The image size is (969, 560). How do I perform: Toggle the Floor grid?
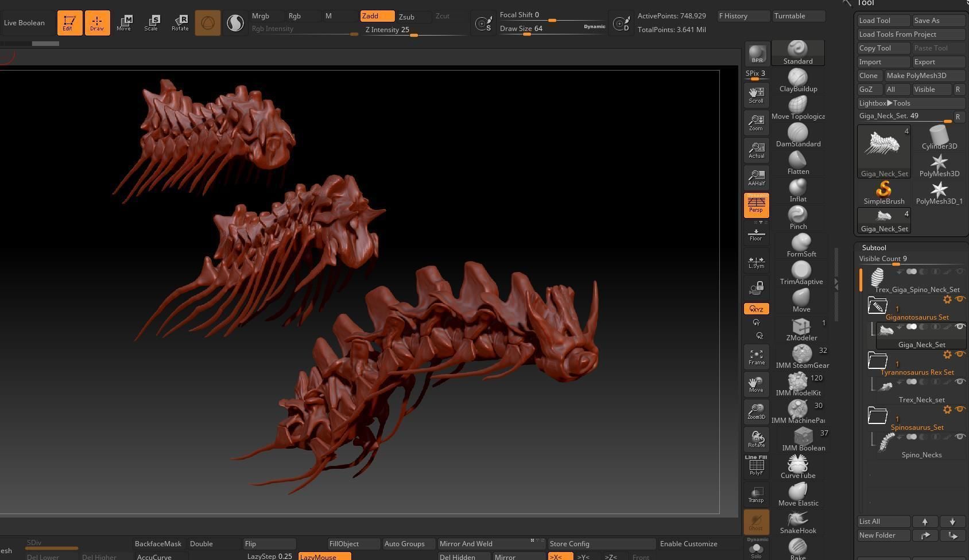[x=756, y=235]
